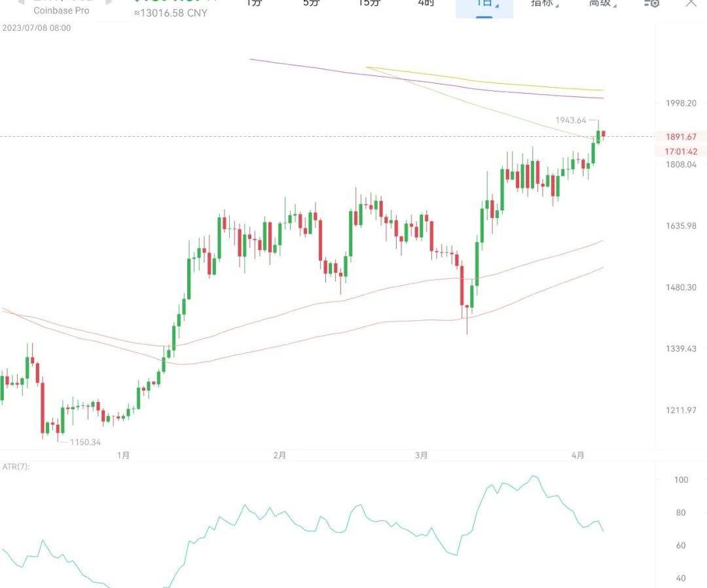
Task: Switch to the 5分 timeframe
Action: point(312,3)
